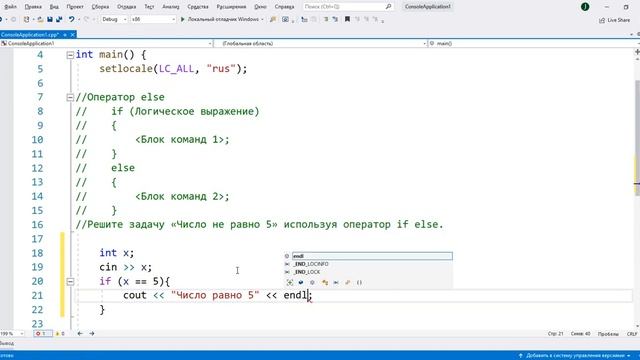Toggle the first IntelliSense filter icon
640x360 pixels.
coord(290,282)
